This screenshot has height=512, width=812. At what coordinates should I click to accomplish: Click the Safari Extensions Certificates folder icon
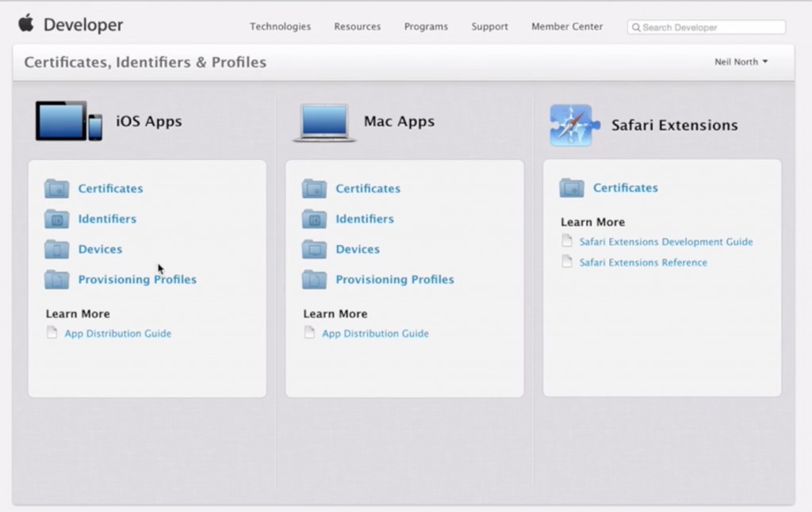572,188
